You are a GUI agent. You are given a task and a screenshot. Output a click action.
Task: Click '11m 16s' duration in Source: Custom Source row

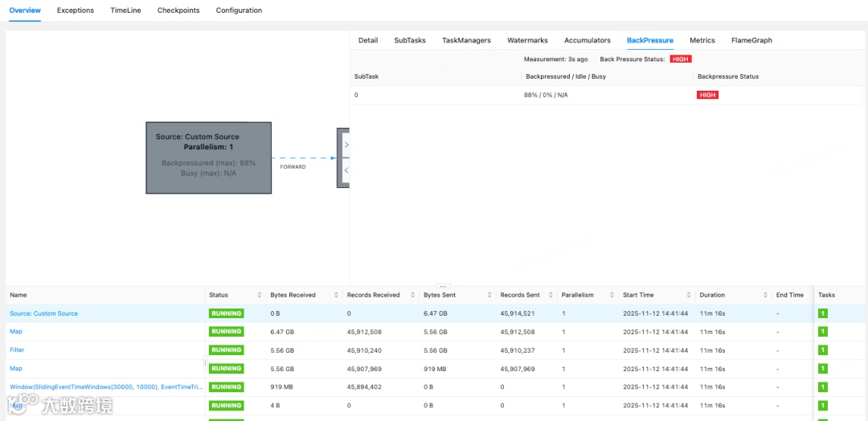click(710, 313)
